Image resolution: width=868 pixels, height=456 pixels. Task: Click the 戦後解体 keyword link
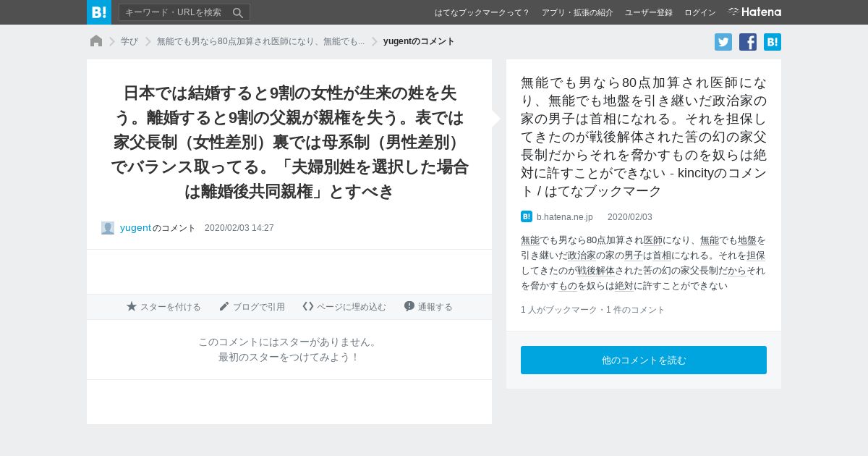click(596, 271)
